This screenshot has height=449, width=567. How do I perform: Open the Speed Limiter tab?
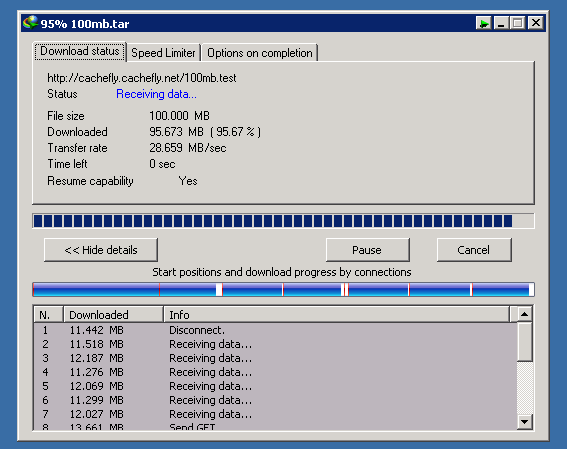tap(163, 53)
